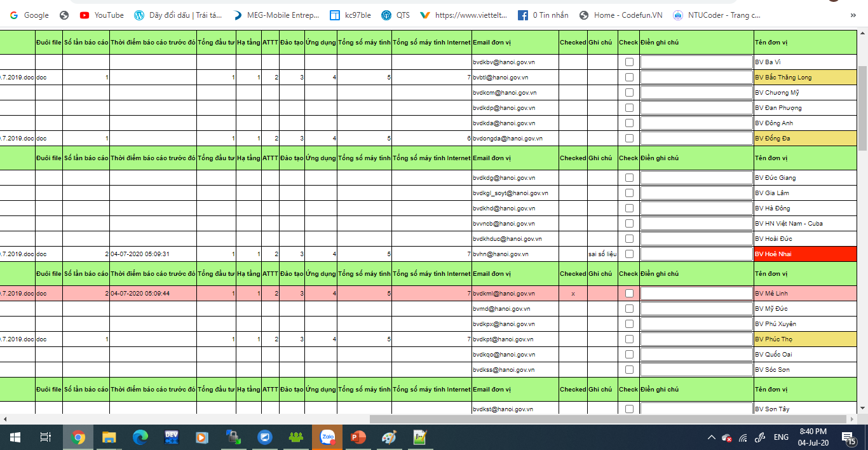Click the horizontal scrollbar left arrow
Image resolution: width=868 pixels, height=450 pixels.
[x=4, y=419]
